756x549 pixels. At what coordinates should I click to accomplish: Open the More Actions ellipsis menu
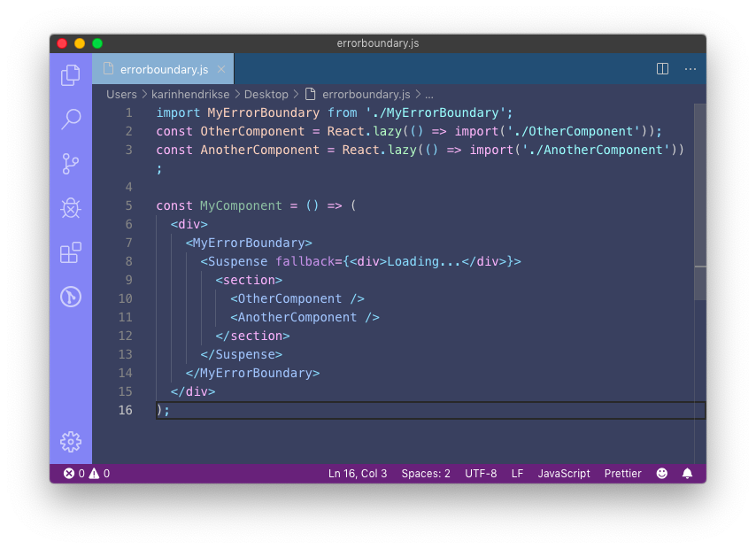(690, 68)
